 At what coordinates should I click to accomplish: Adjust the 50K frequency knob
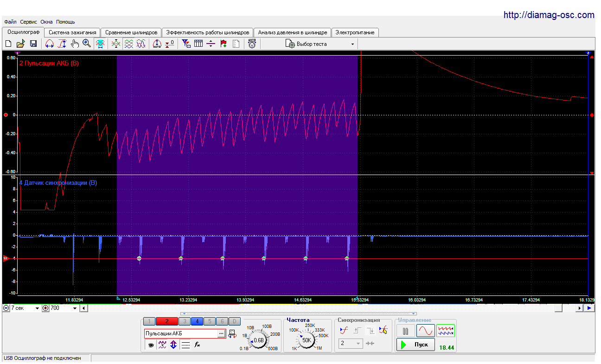click(306, 340)
